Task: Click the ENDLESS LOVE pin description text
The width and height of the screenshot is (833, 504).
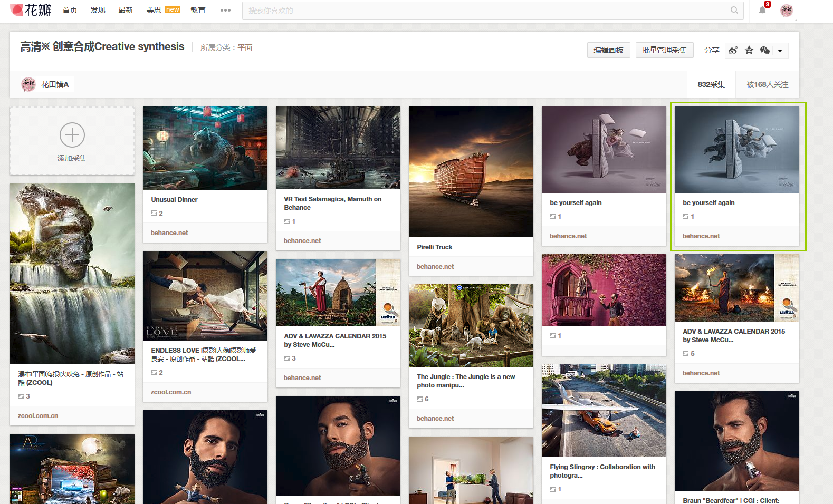Action: [x=204, y=355]
